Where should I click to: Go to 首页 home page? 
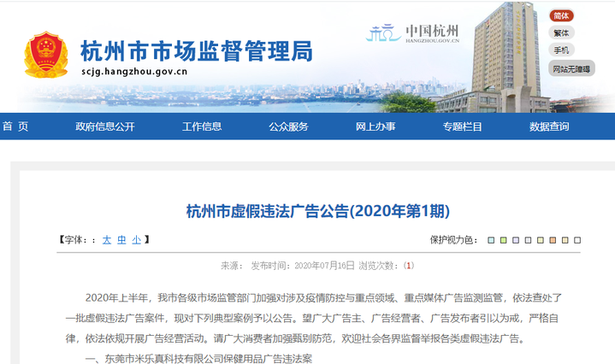[15, 126]
